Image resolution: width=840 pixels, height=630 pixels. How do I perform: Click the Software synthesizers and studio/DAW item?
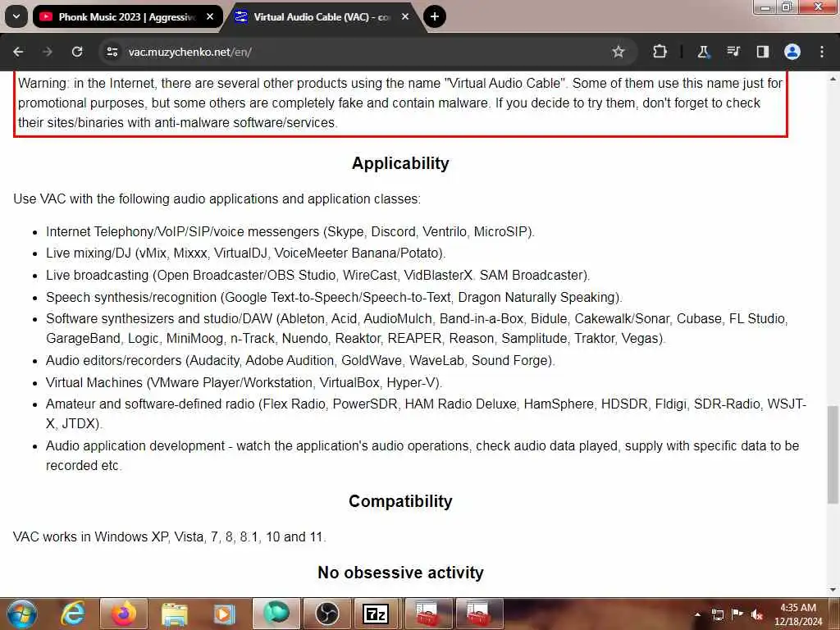pos(417,328)
